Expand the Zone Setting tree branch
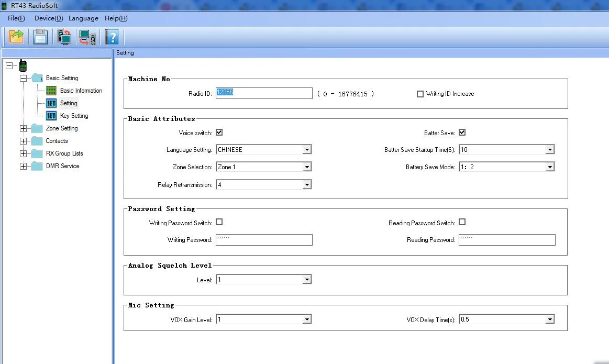609x364 pixels. (x=23, y=128)
